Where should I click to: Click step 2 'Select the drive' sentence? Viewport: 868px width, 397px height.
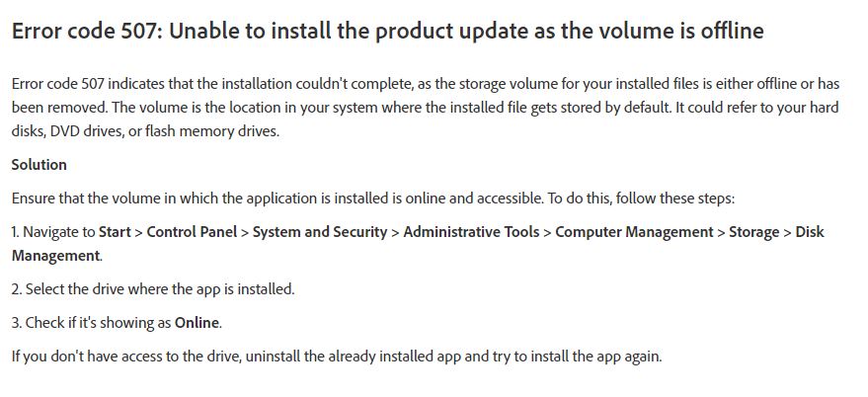coord(153,289)
